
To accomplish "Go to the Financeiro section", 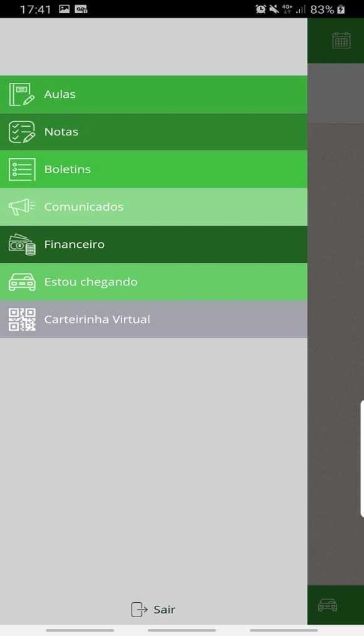I will pos(153,244).
